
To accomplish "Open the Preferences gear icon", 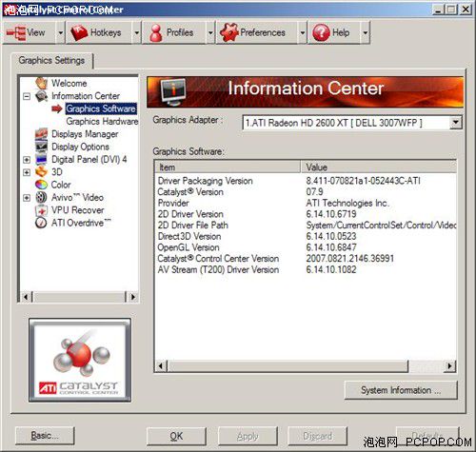I will (229, 32).
